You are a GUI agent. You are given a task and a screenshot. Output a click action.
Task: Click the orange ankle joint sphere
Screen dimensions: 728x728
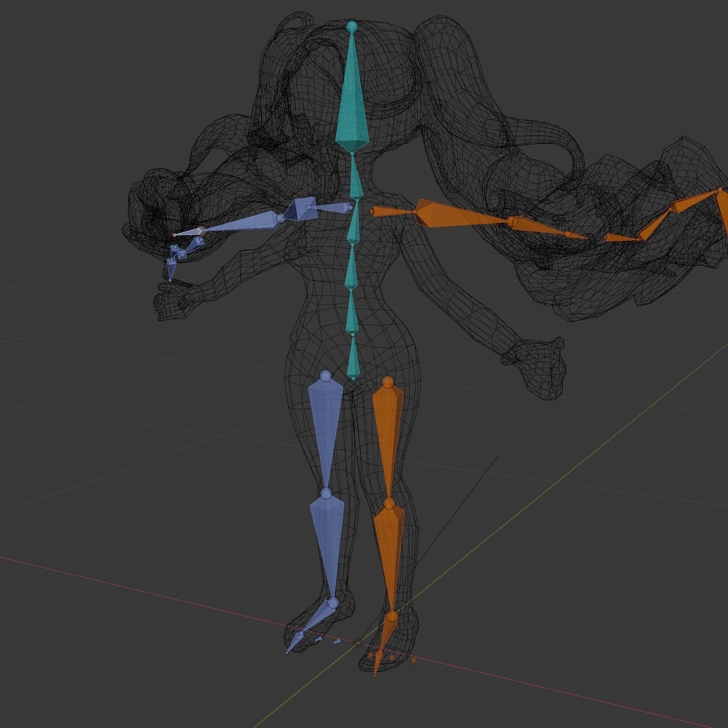(392, 616)
